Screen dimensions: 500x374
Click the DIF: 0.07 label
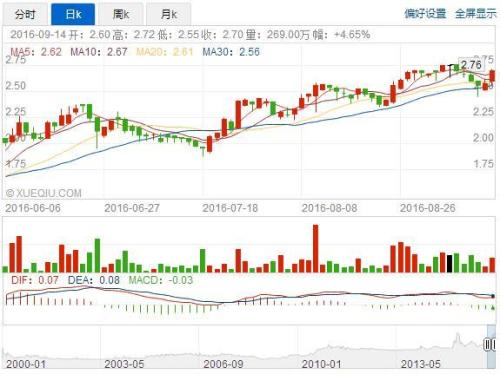pos(35,280)
